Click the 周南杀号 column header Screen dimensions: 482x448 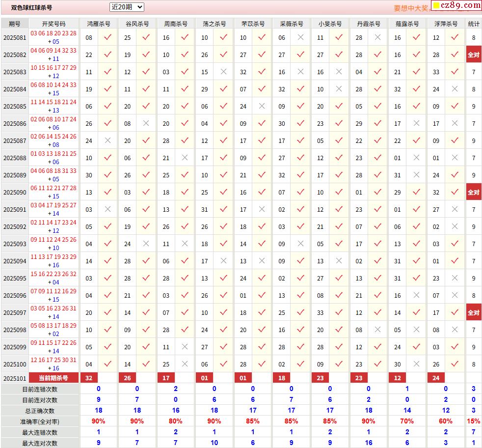(x=176, y=24)
